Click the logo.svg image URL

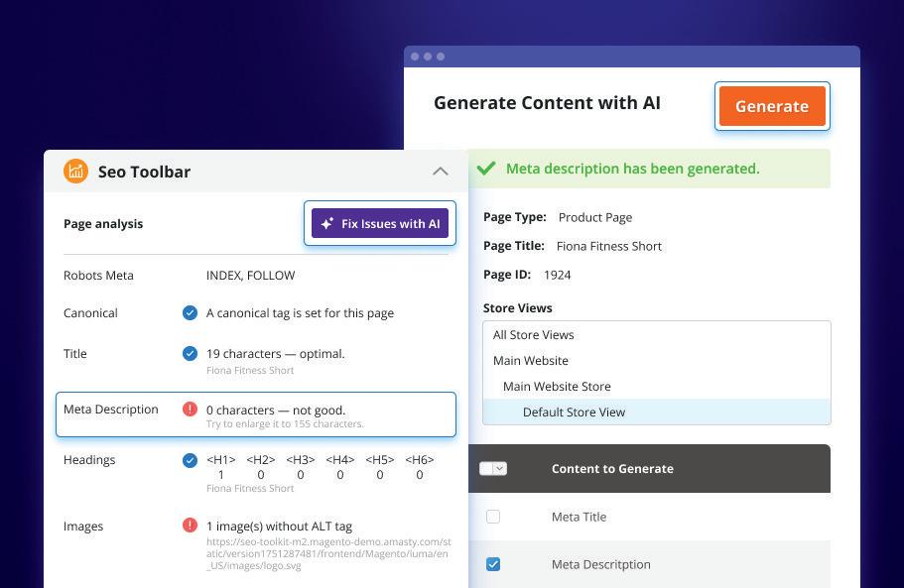click(x=327, y=553)
